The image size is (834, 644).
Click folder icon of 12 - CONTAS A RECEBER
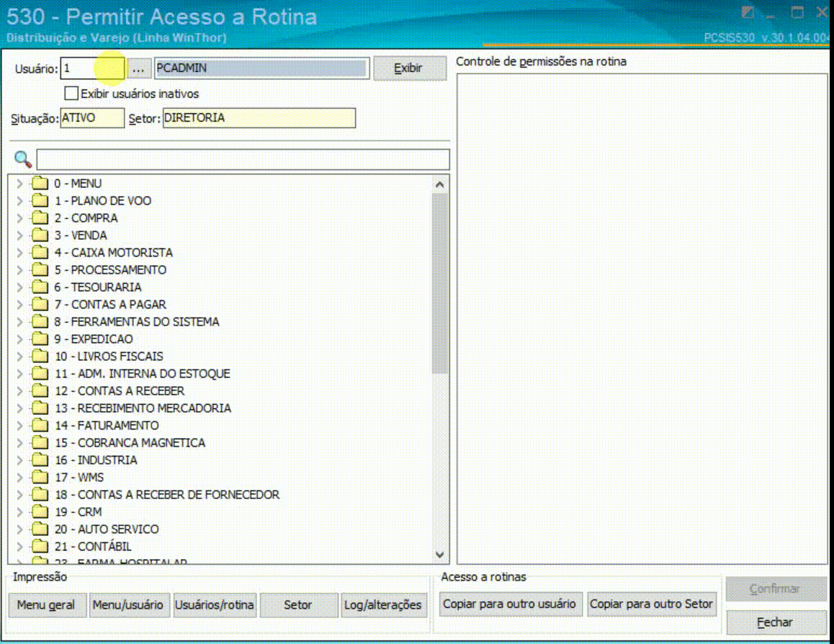tap(40, 391)
